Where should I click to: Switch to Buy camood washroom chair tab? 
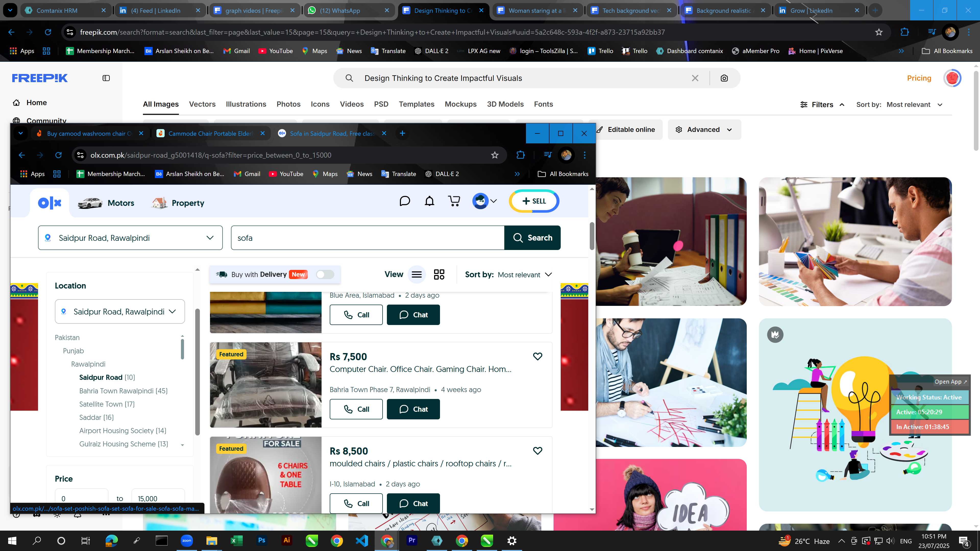89,133
